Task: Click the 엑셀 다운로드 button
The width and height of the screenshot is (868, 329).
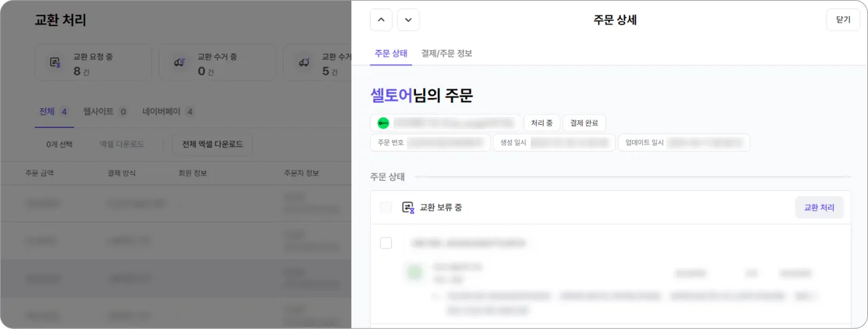Action: pos(122,144)
